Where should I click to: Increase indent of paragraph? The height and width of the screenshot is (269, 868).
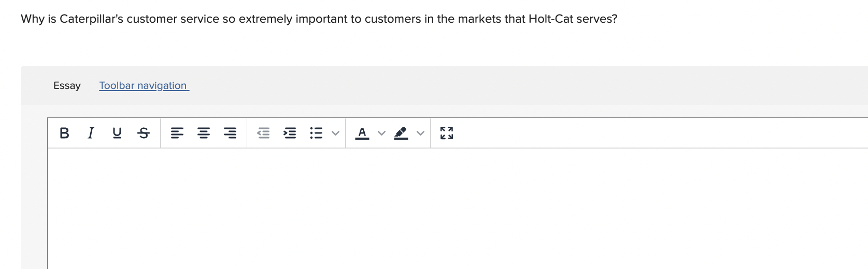[290, 133]
